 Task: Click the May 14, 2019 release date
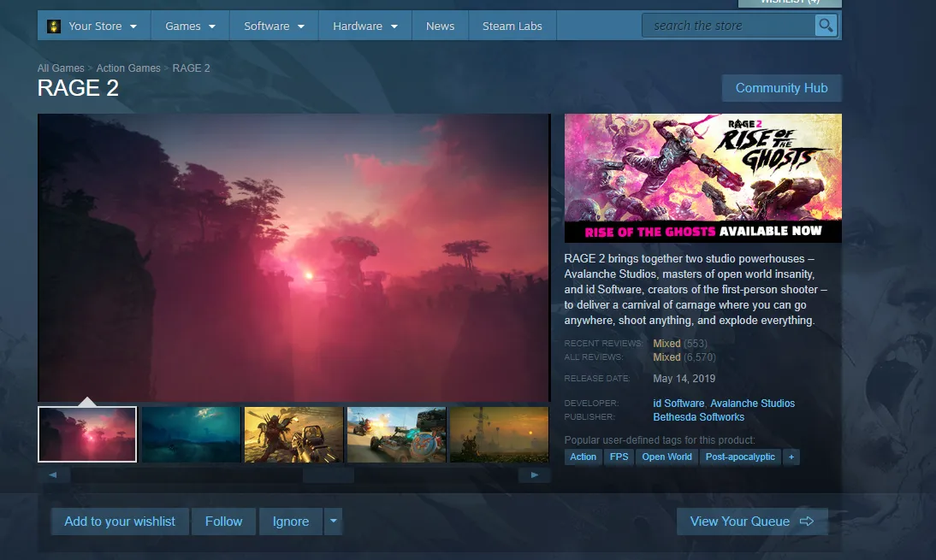click(x=684, y=379)
